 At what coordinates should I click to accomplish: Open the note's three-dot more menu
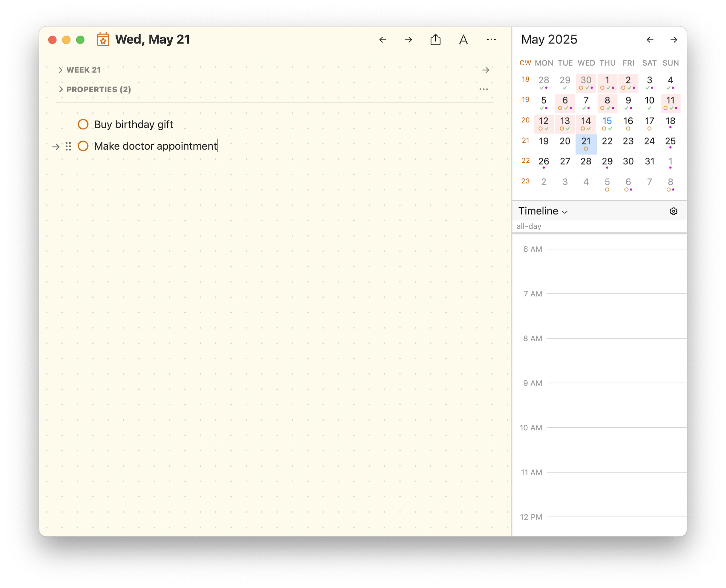[x=491, y=40]
